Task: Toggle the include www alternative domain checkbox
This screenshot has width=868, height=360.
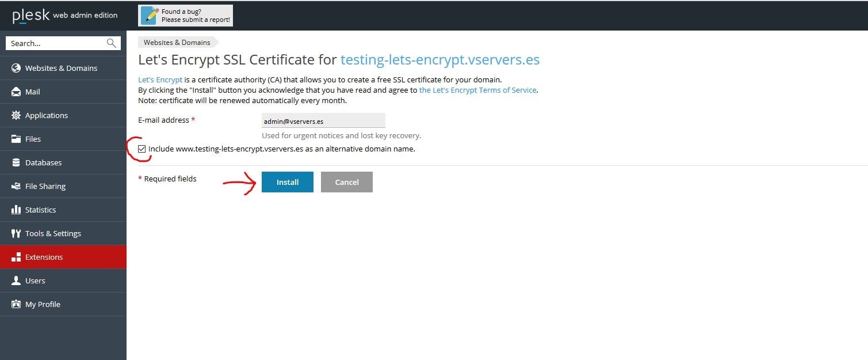Action: 142,149
